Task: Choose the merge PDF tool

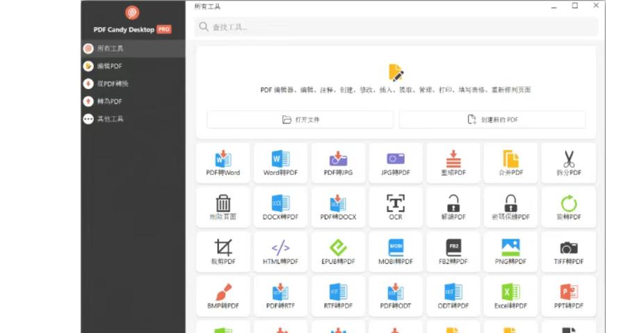Action: pos(511,163)
